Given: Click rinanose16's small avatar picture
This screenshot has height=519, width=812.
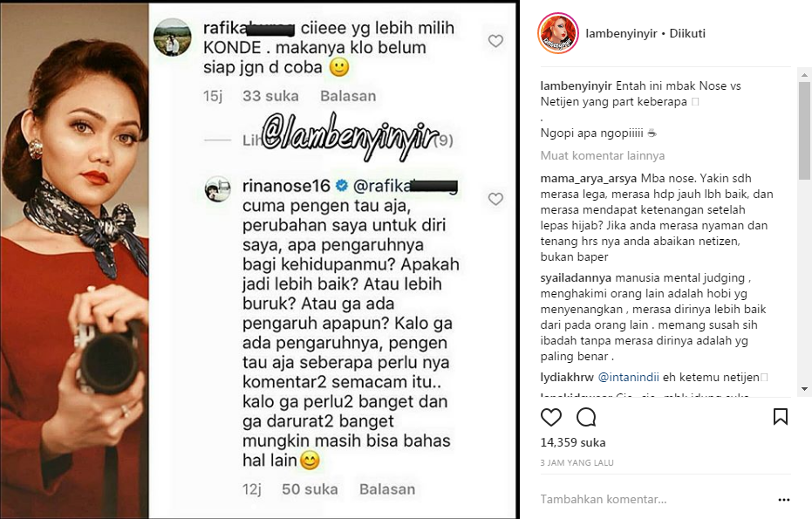Looking at the screenshot, I should coord(218,188).
